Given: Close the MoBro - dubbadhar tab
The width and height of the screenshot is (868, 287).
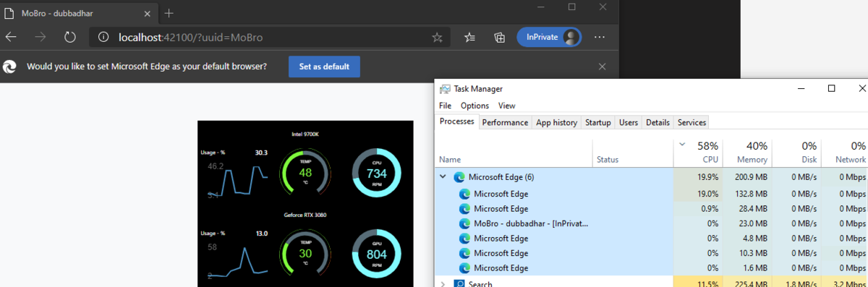Looking at the screenshot, I should point(147,13).
